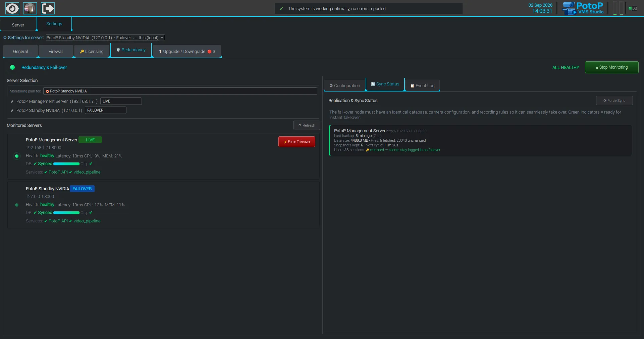The width and height of the screenshot is (644, 339).
Task: Switch to the Server tab
Action: [x=18, y=25]
